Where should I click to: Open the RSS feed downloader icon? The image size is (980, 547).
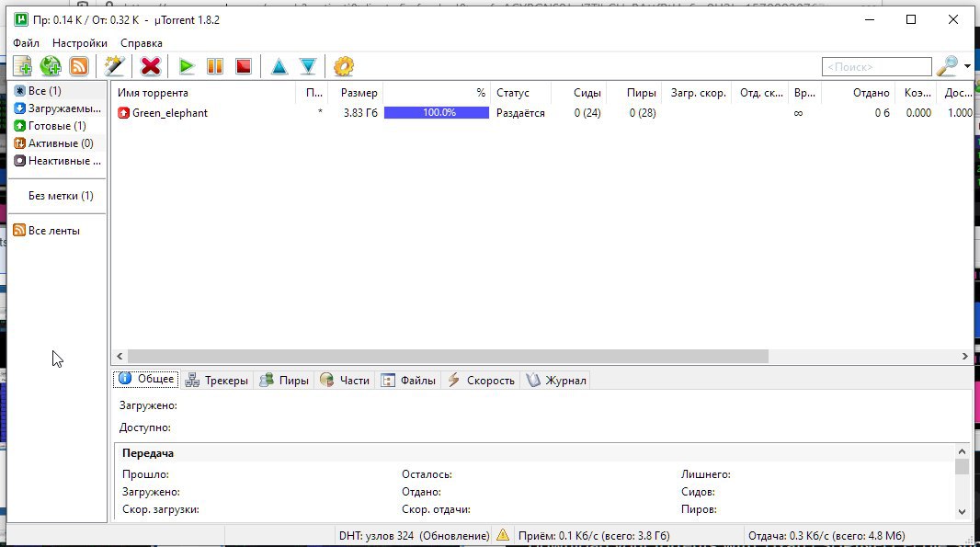[79, 66]
